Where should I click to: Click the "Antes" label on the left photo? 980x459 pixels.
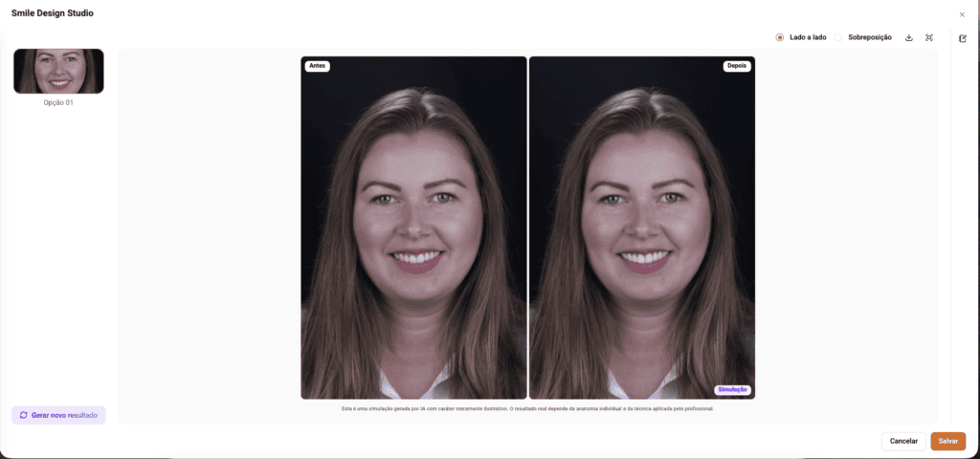tap(318, 66)
